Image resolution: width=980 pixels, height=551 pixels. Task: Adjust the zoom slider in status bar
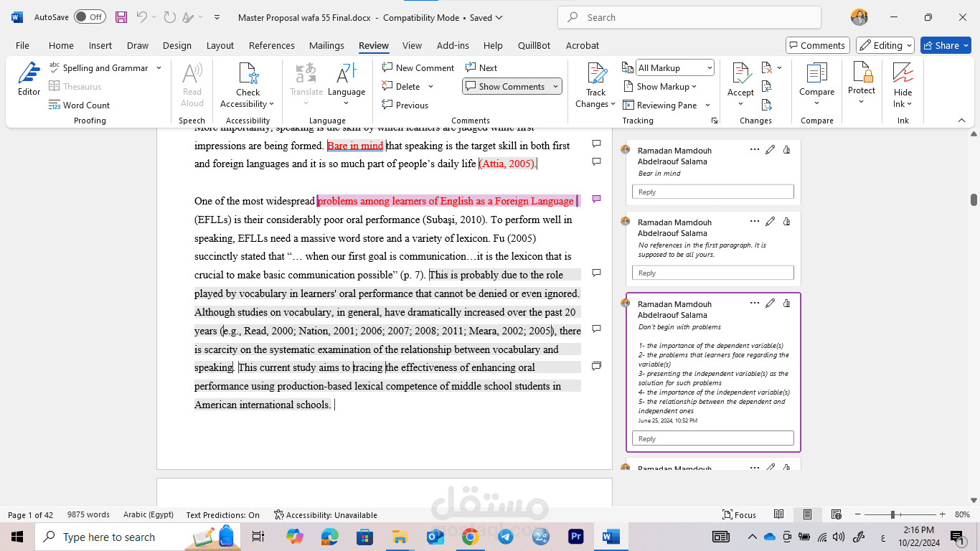892,514
